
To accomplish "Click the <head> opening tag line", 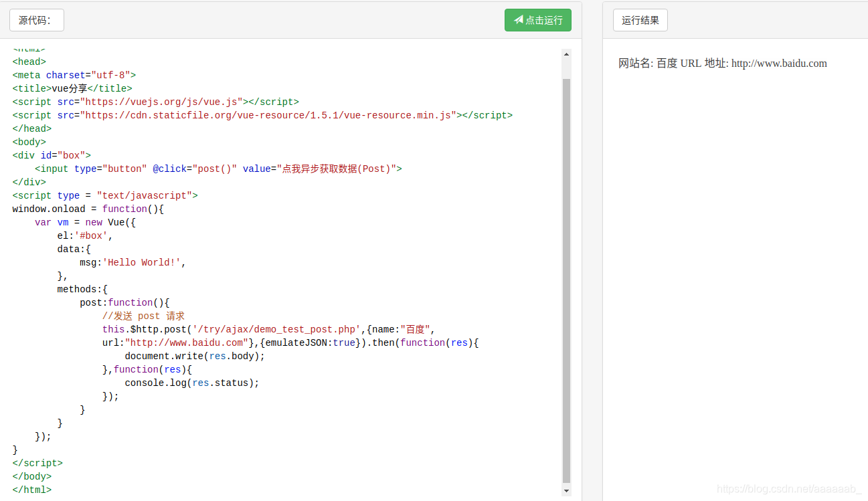I will click(29, 62).
